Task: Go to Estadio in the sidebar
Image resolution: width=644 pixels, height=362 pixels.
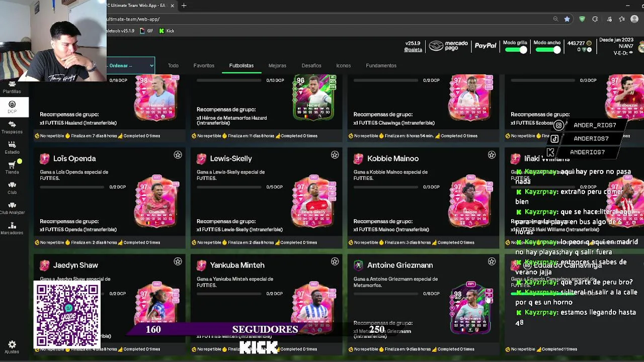Action: 12,147
